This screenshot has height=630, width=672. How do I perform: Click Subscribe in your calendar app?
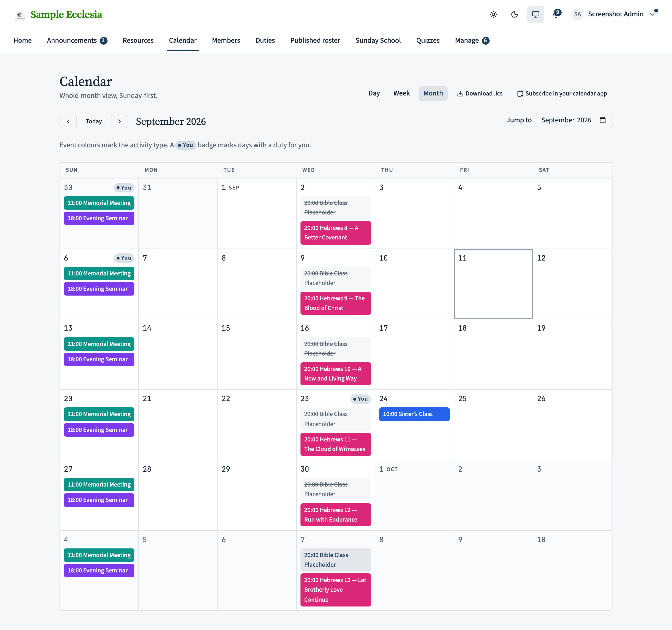pos(562,94)
